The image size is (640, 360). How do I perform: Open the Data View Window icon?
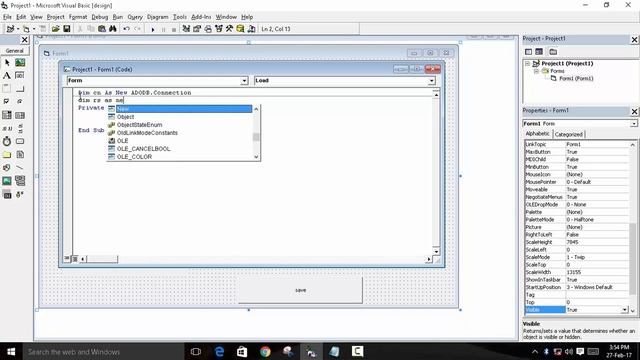coord(240,29)
